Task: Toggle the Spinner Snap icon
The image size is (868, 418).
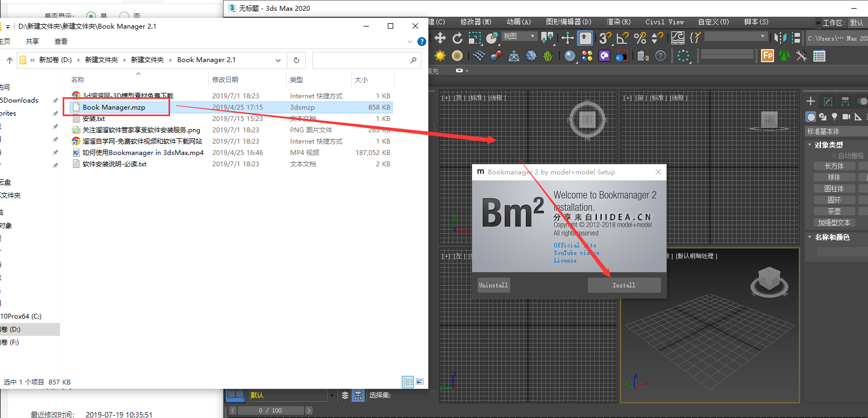Action: pos(657,38)
